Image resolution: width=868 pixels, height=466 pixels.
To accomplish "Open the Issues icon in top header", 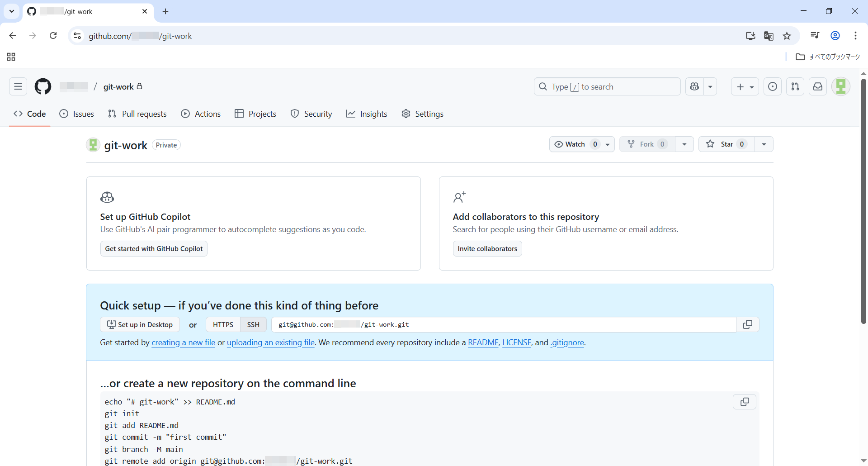I will pos(773,86).
